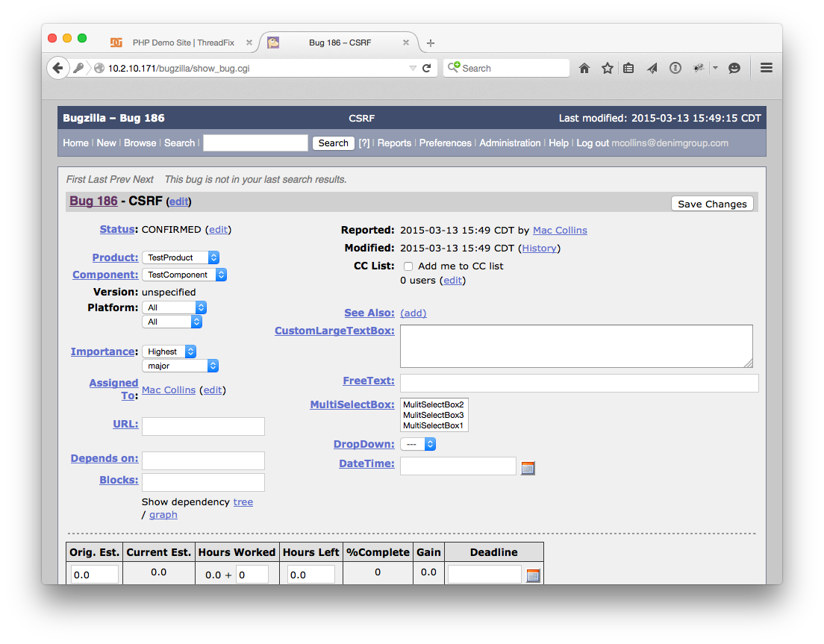Screen dimensions: 824x644
Task: Open Browse in Bugzilla navigation
Action: [x=140, y=143]
